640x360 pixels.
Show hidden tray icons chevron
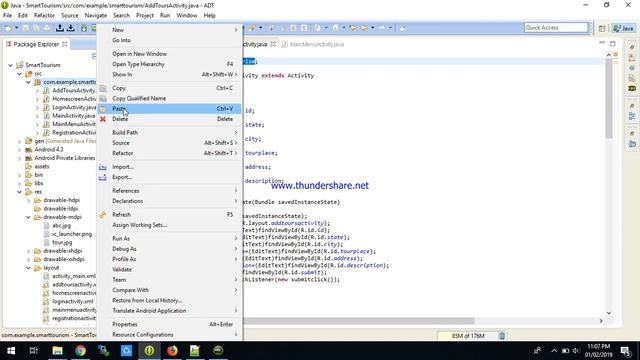[554, 351]
